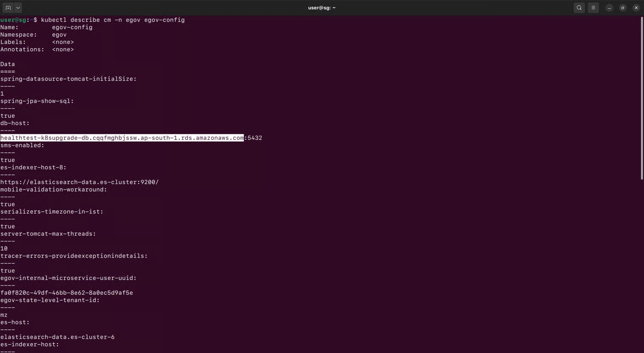644x353 pixels.
Task: Click the kubectl describe command text
Action: [x=113, y=20]
